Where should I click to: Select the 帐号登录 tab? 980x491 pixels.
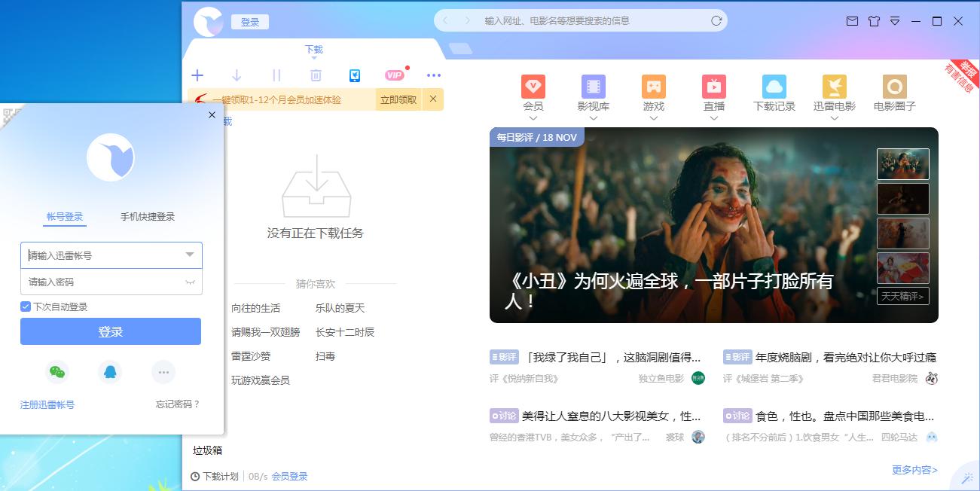pos(65,217)
